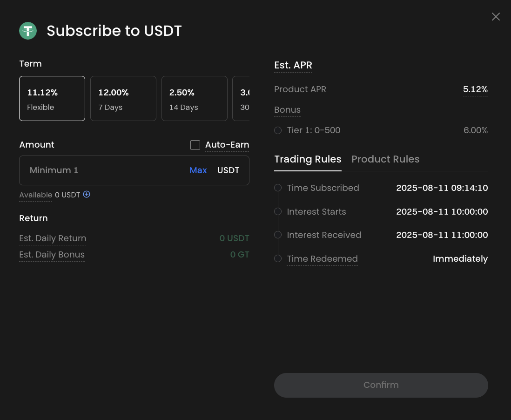Click Max to fill the amount

(198, 170)
